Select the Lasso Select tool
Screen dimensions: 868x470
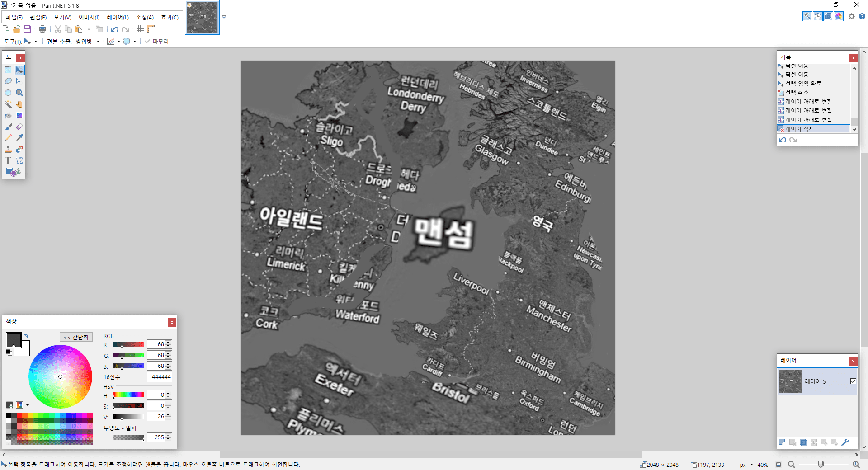pos(8,81)
